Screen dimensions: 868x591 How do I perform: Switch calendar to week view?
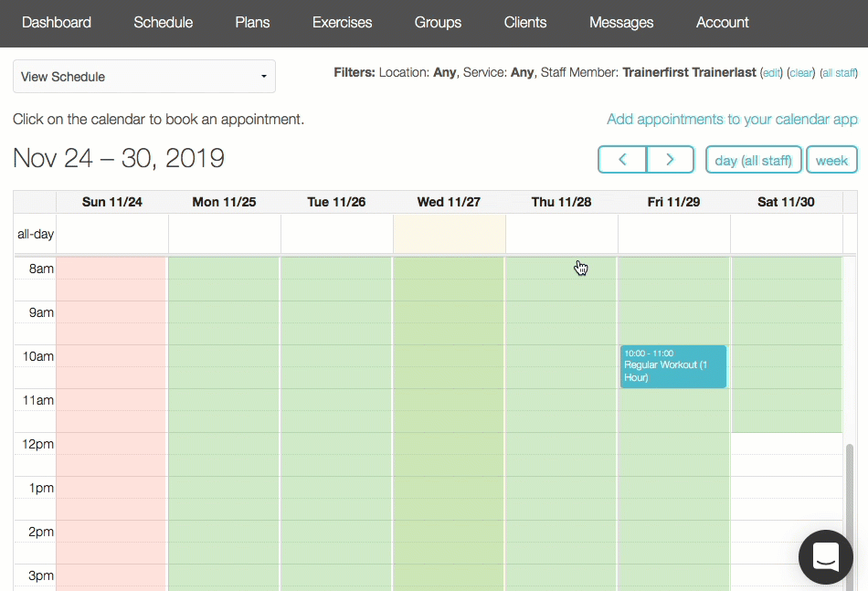tap(831, 160)
